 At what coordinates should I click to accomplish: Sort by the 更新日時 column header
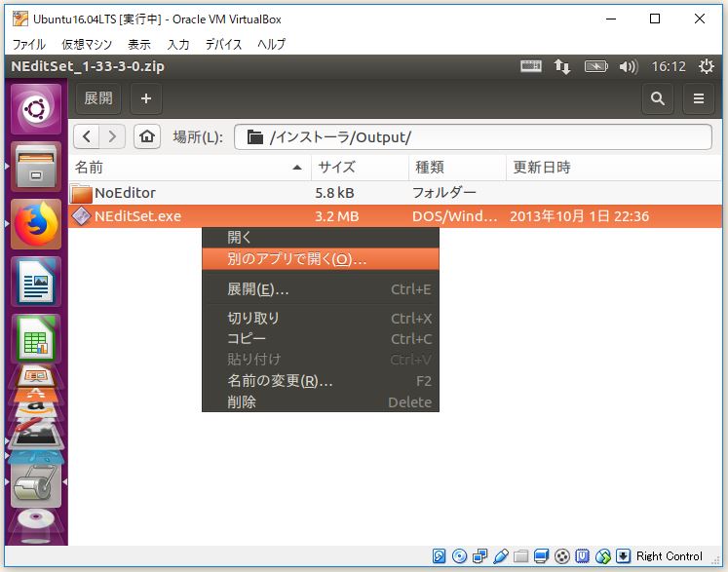click(614, 168)
